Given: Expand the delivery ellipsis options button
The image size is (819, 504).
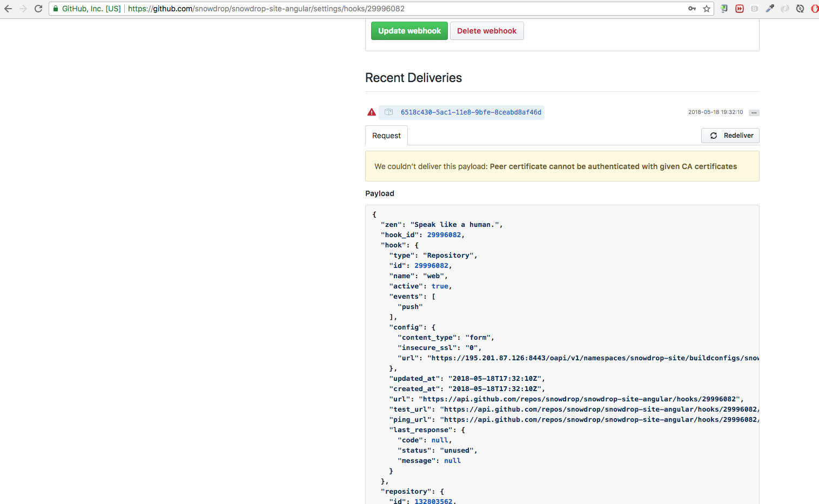Looking at the screenshot, I should pos(754,113).
